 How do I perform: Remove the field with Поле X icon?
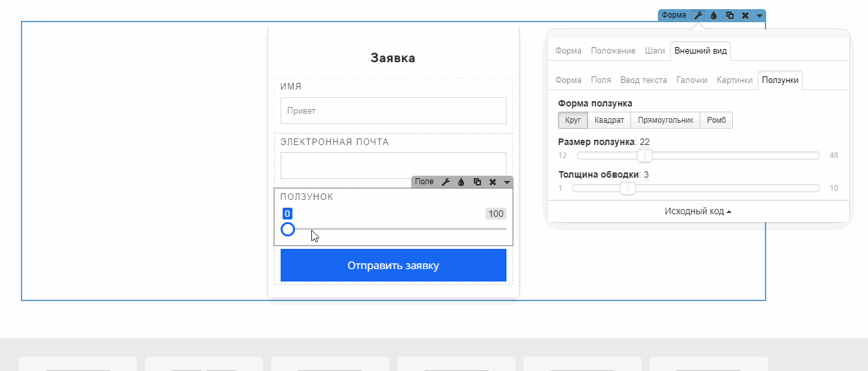pos(493,182)
